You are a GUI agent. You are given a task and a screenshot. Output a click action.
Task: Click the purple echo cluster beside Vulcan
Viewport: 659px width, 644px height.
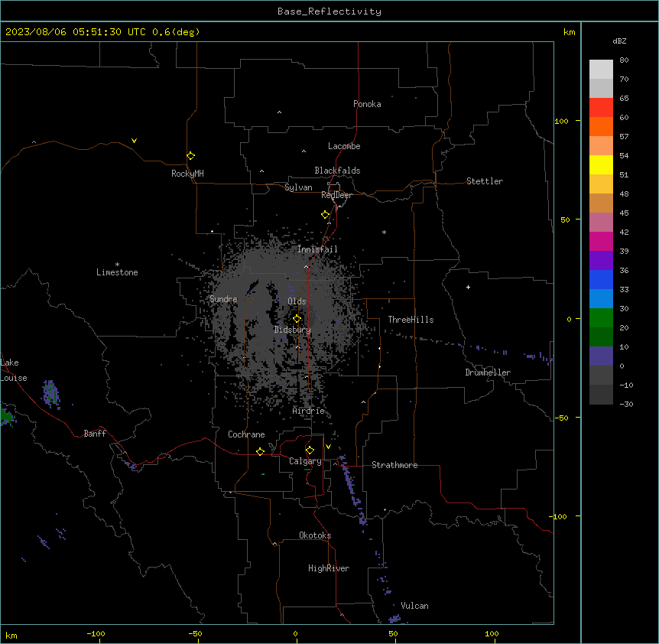[x=395, y=619]
